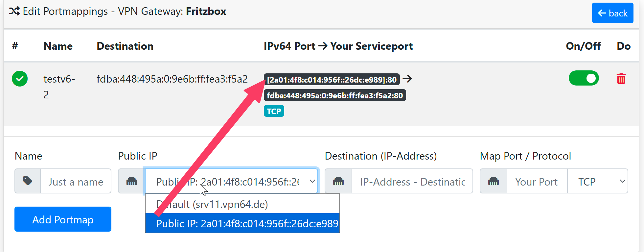The image size is (644, 252).
Task: Click the TCP protocol badge
Action: [274, 111]
